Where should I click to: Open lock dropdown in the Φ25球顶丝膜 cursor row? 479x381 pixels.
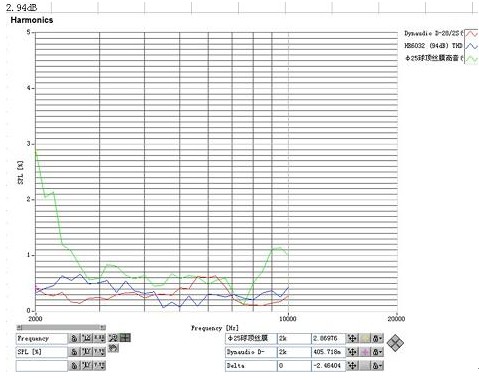click(x=377, y=339)
